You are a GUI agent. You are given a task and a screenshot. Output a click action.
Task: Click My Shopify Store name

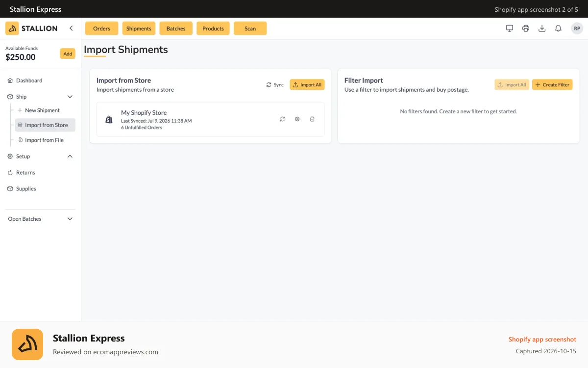(144, 113)
